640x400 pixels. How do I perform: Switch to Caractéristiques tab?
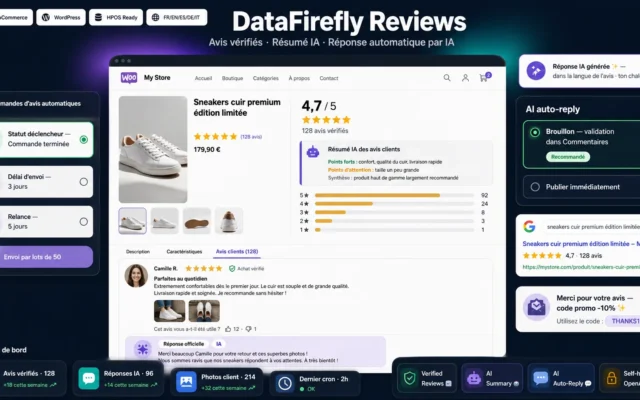coord(184,251)
